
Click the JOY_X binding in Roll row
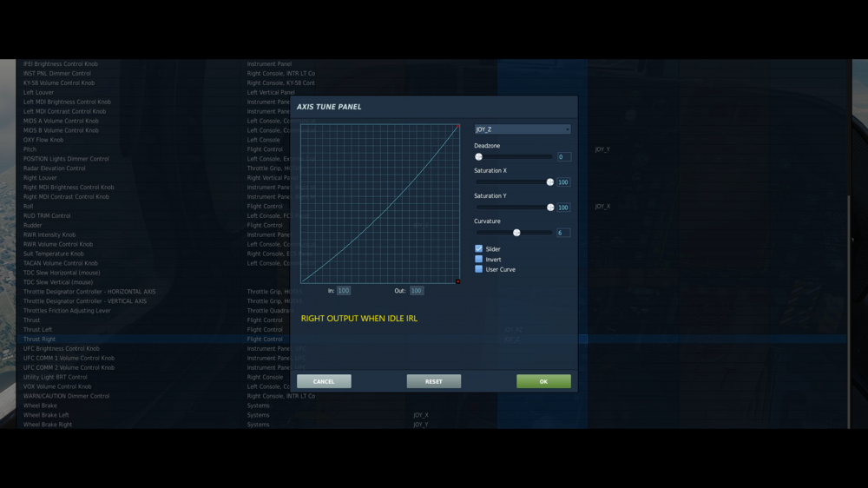602,206
